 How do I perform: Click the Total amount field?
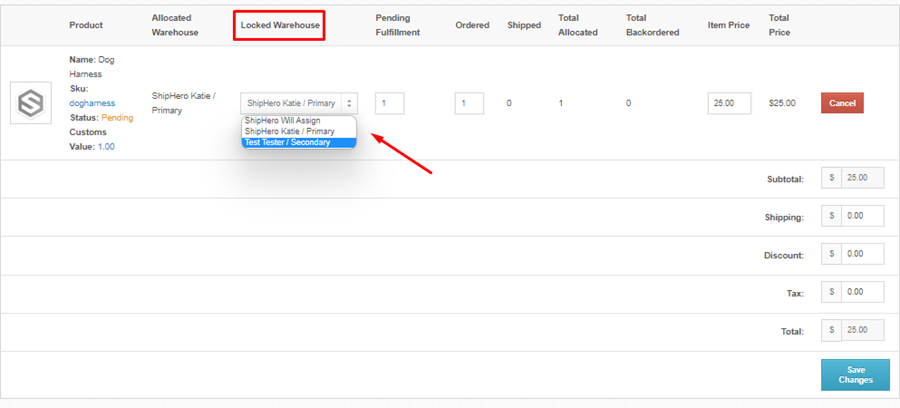point(863,330)
